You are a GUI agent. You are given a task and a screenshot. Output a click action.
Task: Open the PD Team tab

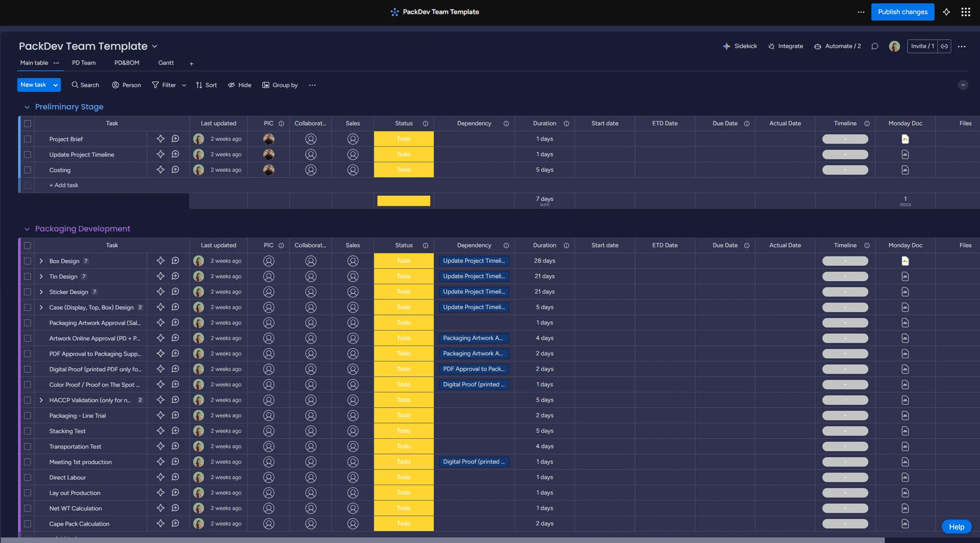coord(83,63)
